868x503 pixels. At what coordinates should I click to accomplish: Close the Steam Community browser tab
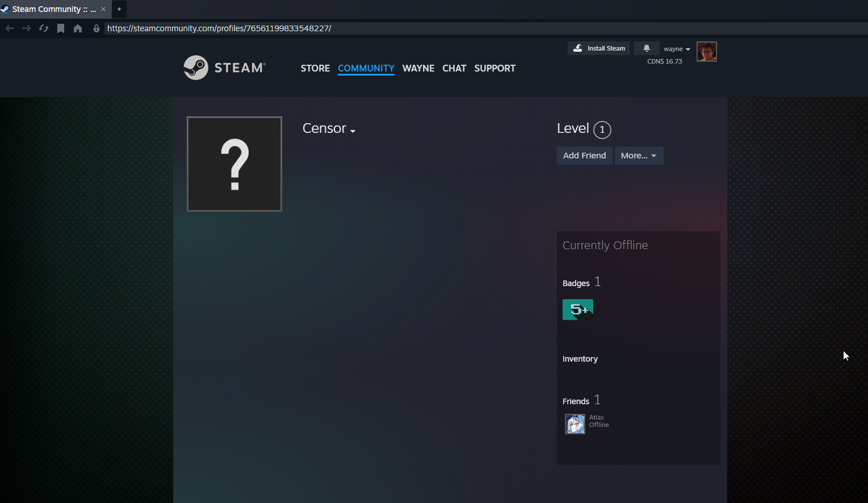[103, 9]
